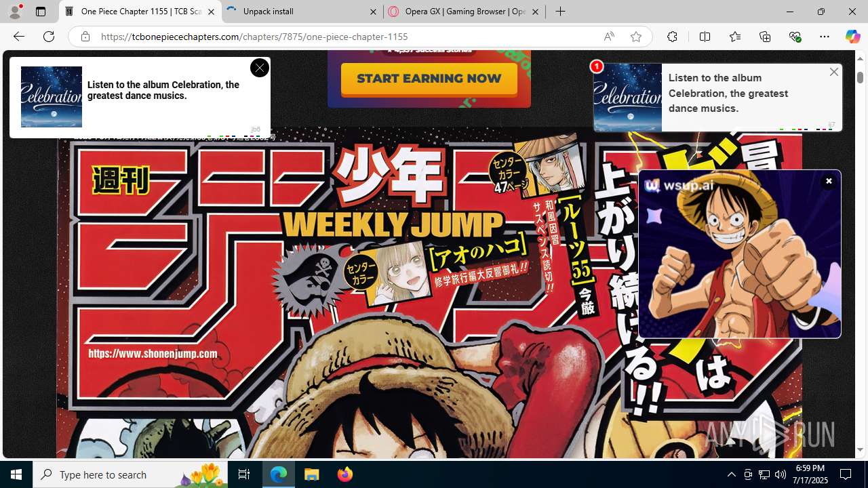Open left 'Listen to the album Celebration' text
Screen dimensions: 868x488
(x=163, y=90)
